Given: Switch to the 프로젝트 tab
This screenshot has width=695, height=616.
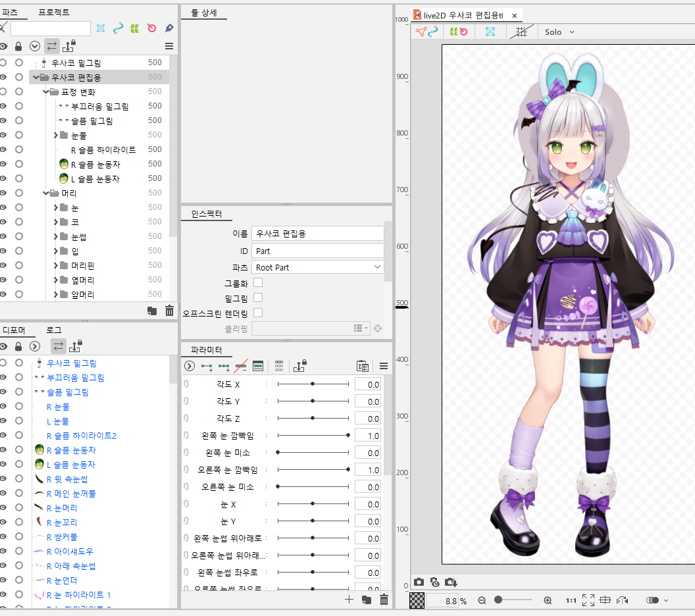Looking at the screenshot, I should 53,13.
